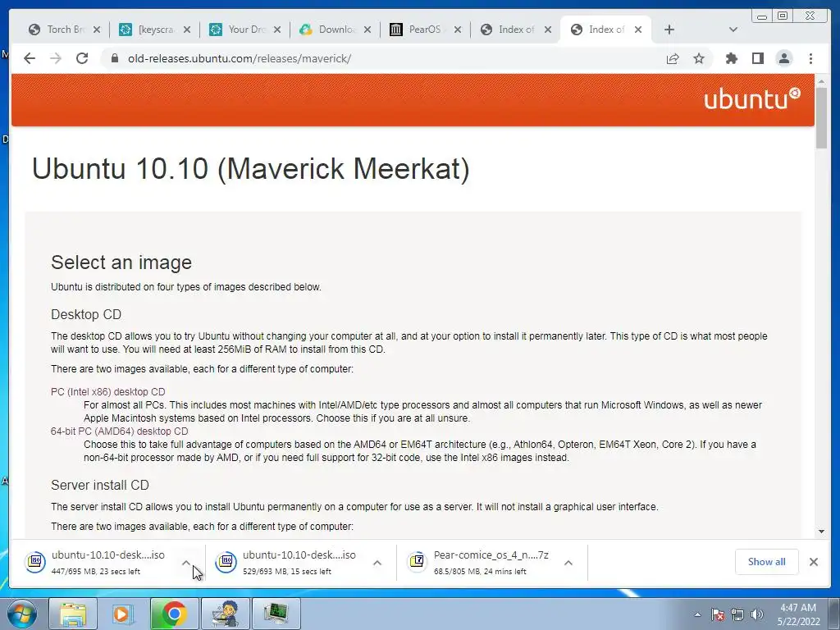Viewport: 840px width, 630px height.
Task: Expand options for 529/693 MB ubuntu download
Action: 377,563
